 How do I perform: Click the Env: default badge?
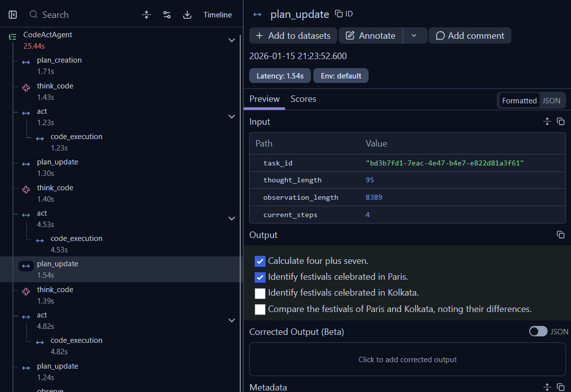pyautogui.click(x=341, y=76)
